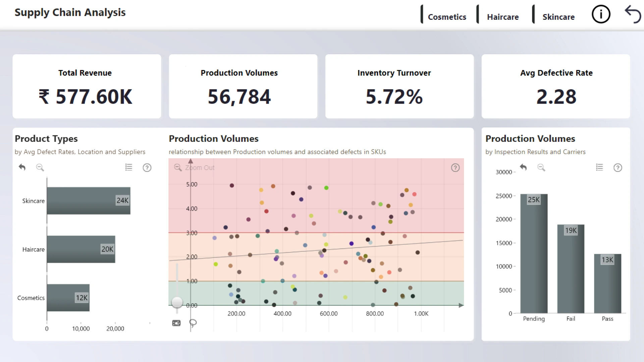
Task: Click Zoom Out on scatter chart
Action: coord(194,168)
